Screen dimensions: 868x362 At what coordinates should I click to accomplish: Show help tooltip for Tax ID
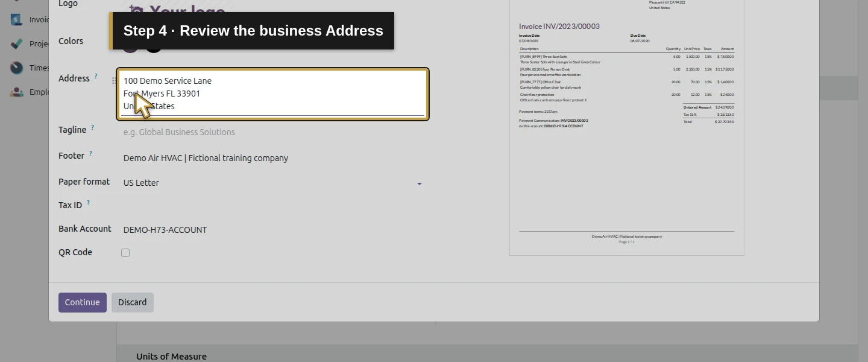[88, 203]
